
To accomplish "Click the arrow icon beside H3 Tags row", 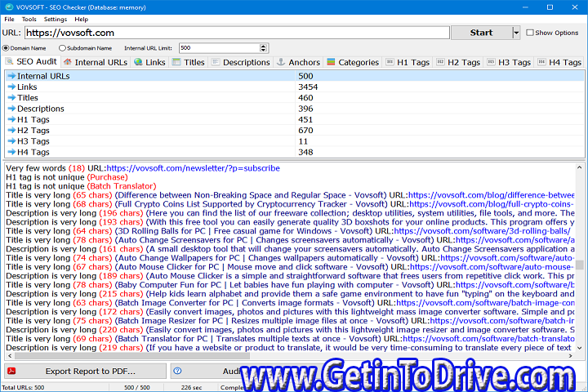I will point(11,141).
